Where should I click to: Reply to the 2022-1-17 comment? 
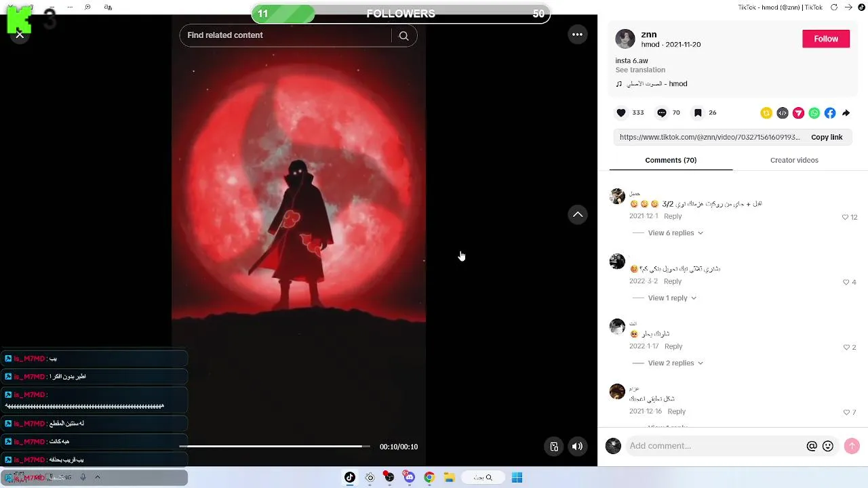(673, 346)
